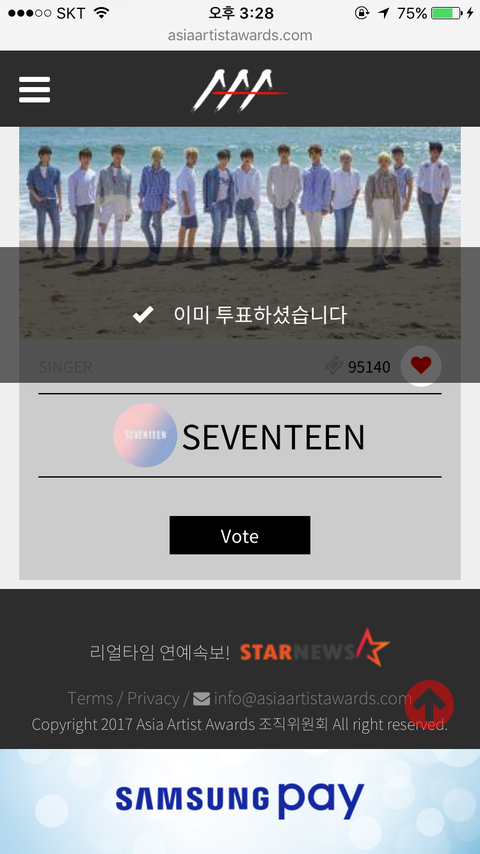Toggle the red heart favorite icon
This screenshot has width=480, height=854.
click(421, 365)
